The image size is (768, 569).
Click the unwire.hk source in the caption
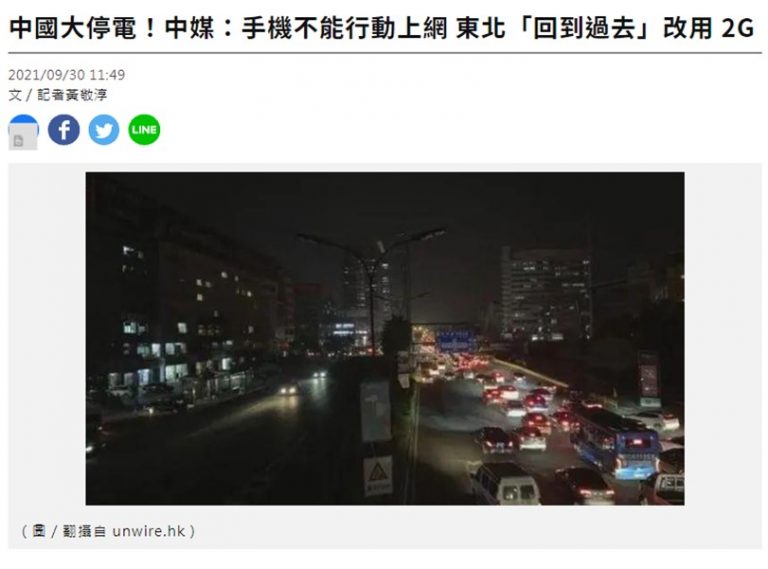(x=149, y=531)
